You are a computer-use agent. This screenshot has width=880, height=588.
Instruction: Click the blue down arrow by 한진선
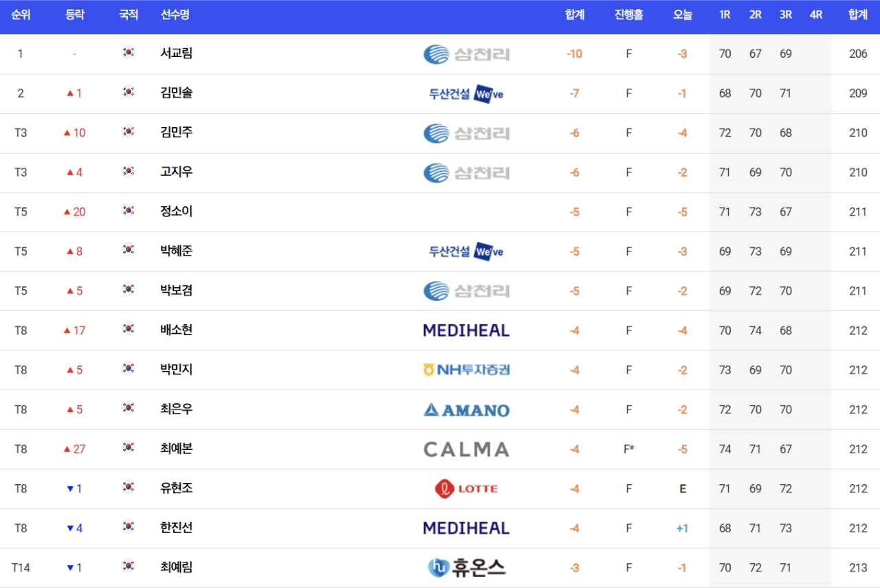click(70, 528)
